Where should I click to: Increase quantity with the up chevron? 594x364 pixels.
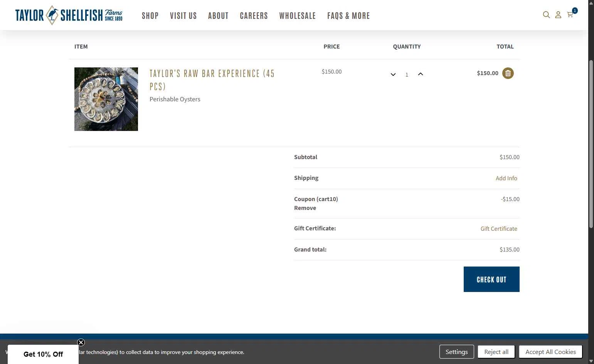(421, 74)
